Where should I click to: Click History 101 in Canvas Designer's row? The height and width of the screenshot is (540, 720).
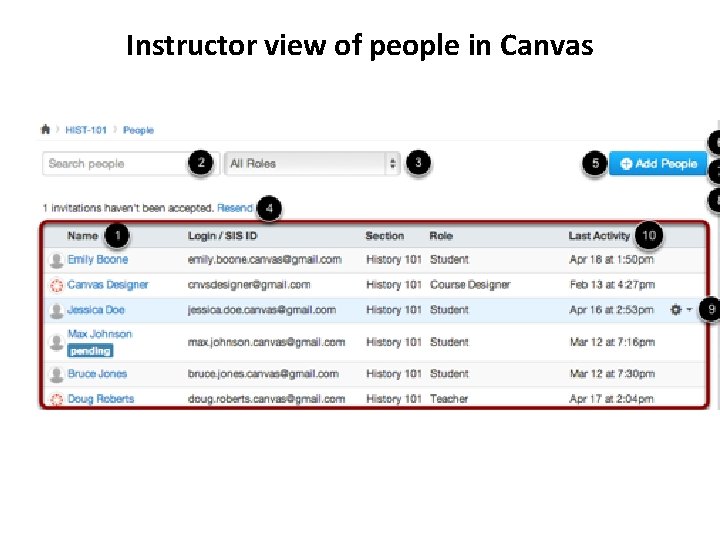[394, 285]
